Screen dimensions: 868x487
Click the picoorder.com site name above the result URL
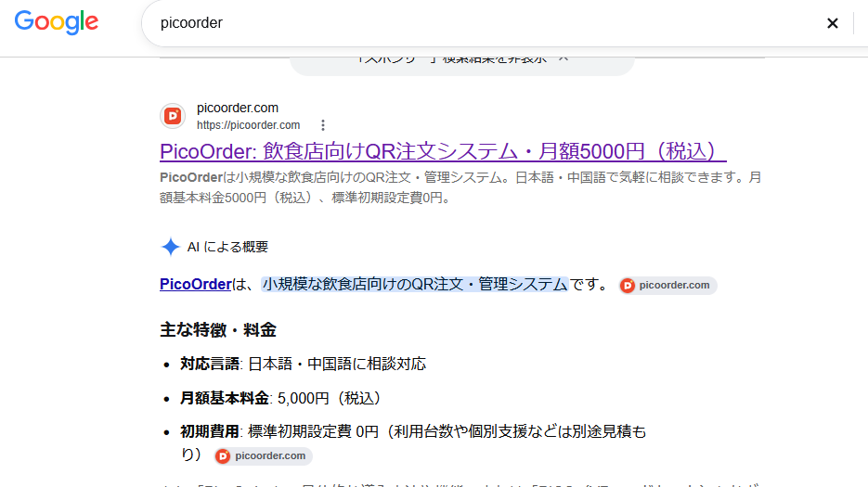tap(238, 108)
